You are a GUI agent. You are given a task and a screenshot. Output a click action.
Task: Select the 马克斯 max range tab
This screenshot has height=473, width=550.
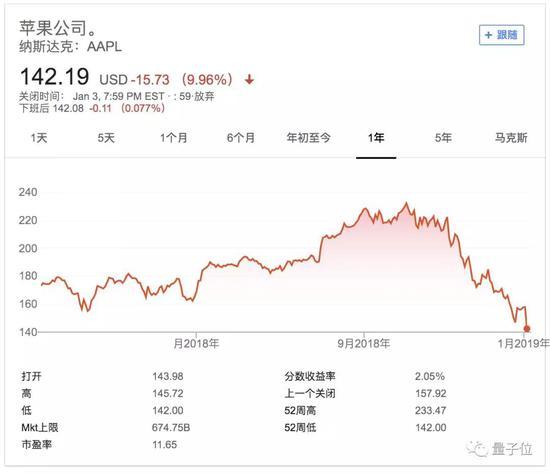click(x=511, y=138)
